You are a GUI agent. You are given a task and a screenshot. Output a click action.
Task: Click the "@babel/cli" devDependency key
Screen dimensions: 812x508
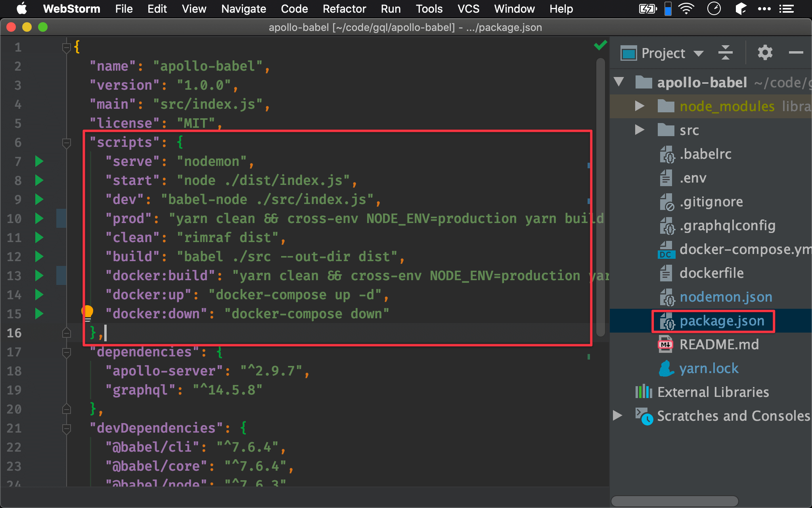click(x=152, y=447)
